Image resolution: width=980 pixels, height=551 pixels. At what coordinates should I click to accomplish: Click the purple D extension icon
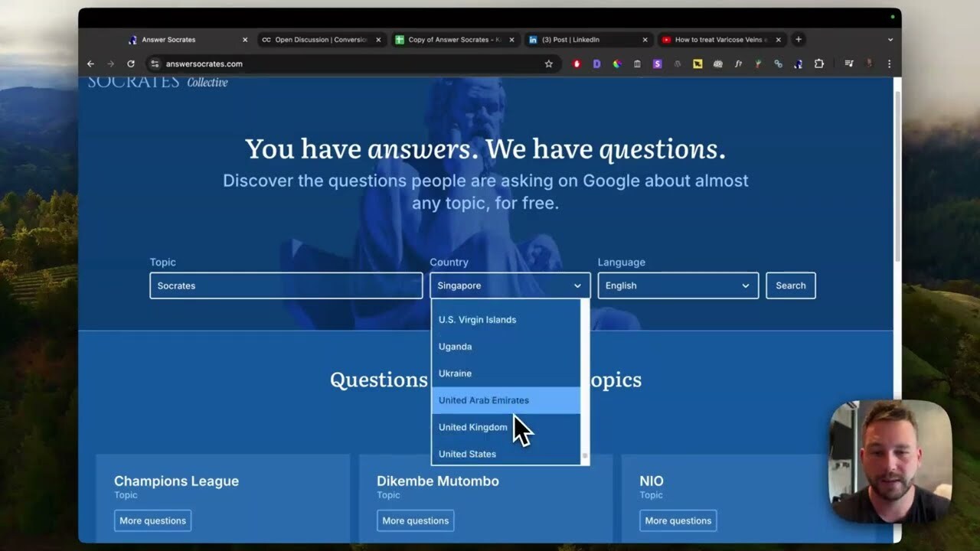pos(597,64)
